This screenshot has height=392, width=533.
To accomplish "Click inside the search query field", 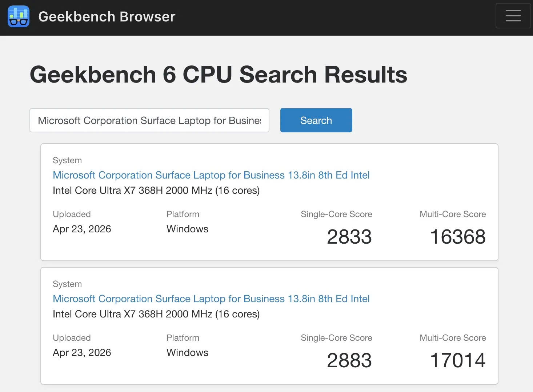I will (x=149, y=120).
